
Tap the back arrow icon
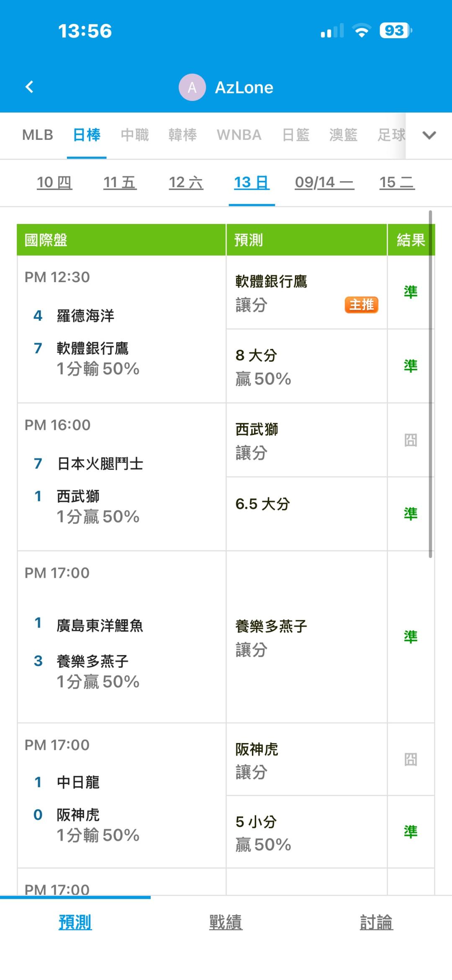point(29,87)
